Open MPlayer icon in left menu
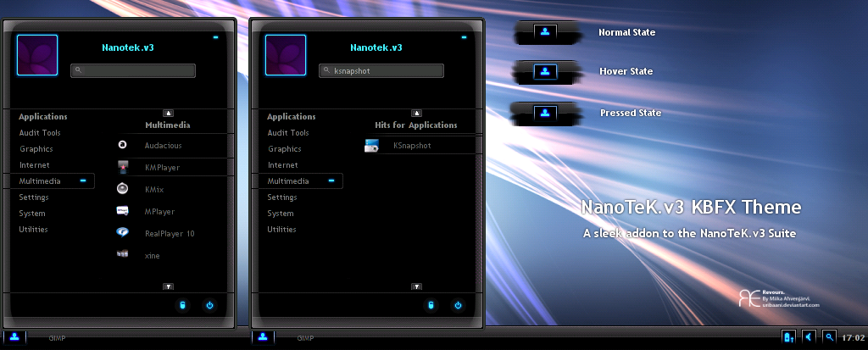This screenshot has height=350, width=868. (122, 211)
